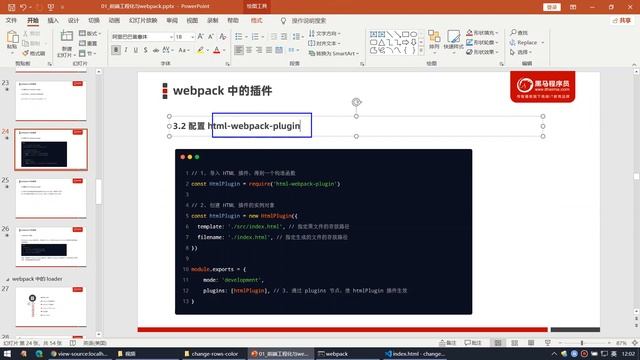Screen dimensions: 640x360
Task: Open the Insert tab
Action: 53,20
